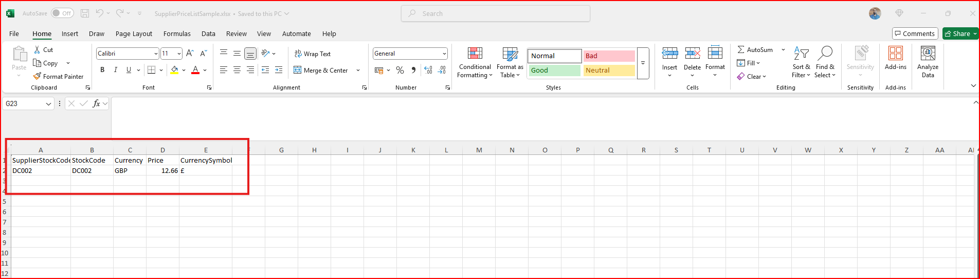This screenshot has width=980, height=279.
Task: Click Merge & Center button
Action: click(x=321, y=70)
